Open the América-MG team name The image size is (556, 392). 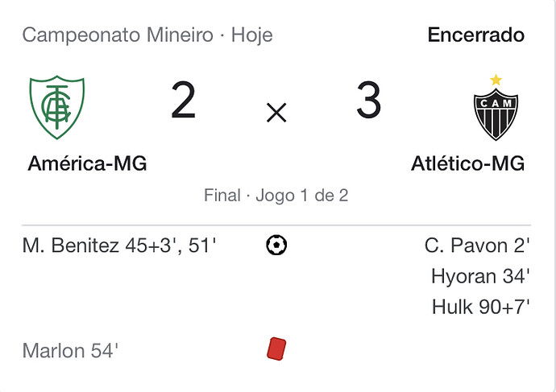[87, 163]
